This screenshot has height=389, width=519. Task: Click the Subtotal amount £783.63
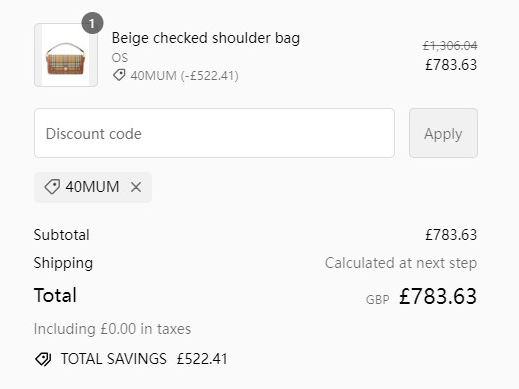click(451, 235)
